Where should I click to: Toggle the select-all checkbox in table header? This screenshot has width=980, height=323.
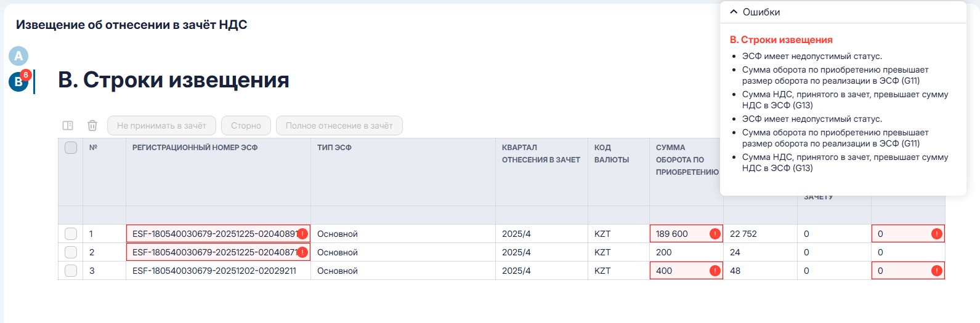pyautogui.click(x=71, y=148)
